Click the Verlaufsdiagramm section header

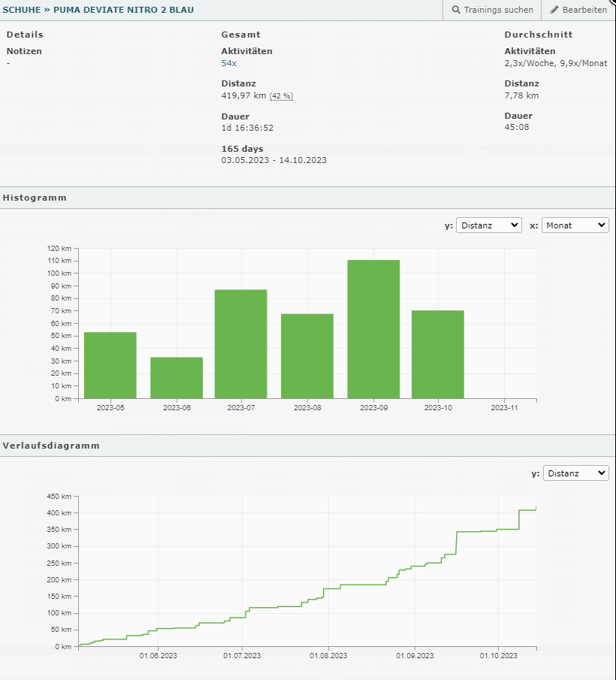tap(51, 446)
